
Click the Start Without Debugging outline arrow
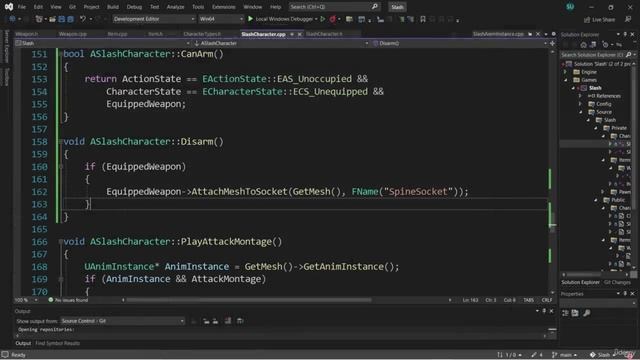322,19
